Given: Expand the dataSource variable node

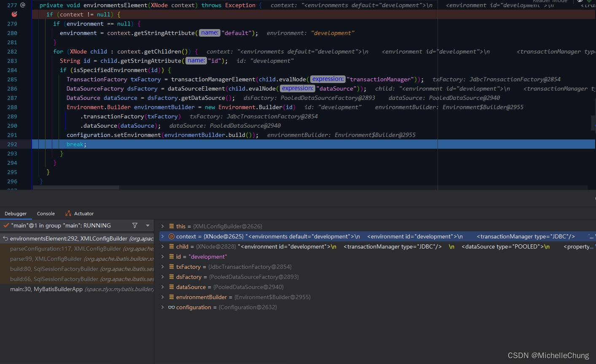Looking at the screenshot, I should click(x=163, y=287).
